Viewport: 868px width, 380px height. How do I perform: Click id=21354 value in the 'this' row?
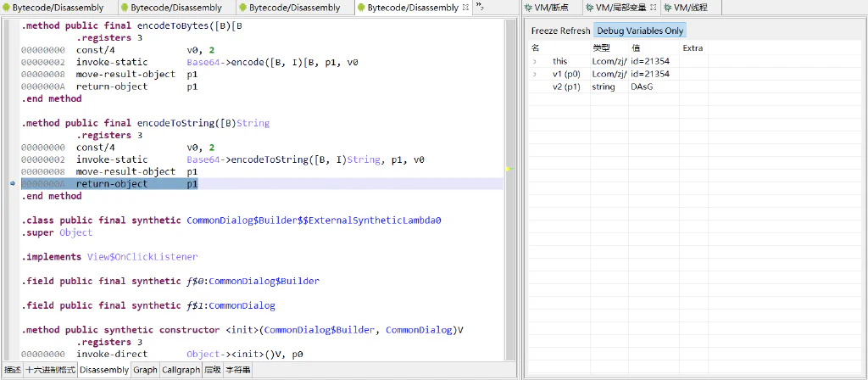point(650,61)
